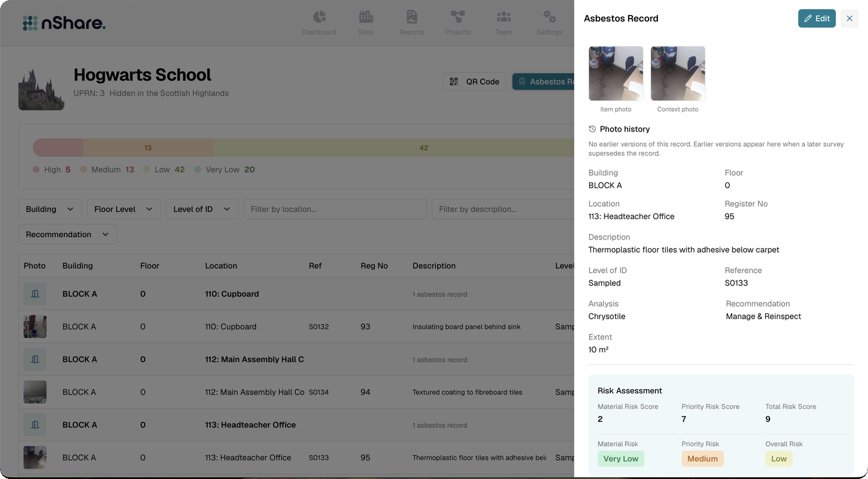
Task: Open photo thumbnail for row S0134
Action: pos(35,392)
